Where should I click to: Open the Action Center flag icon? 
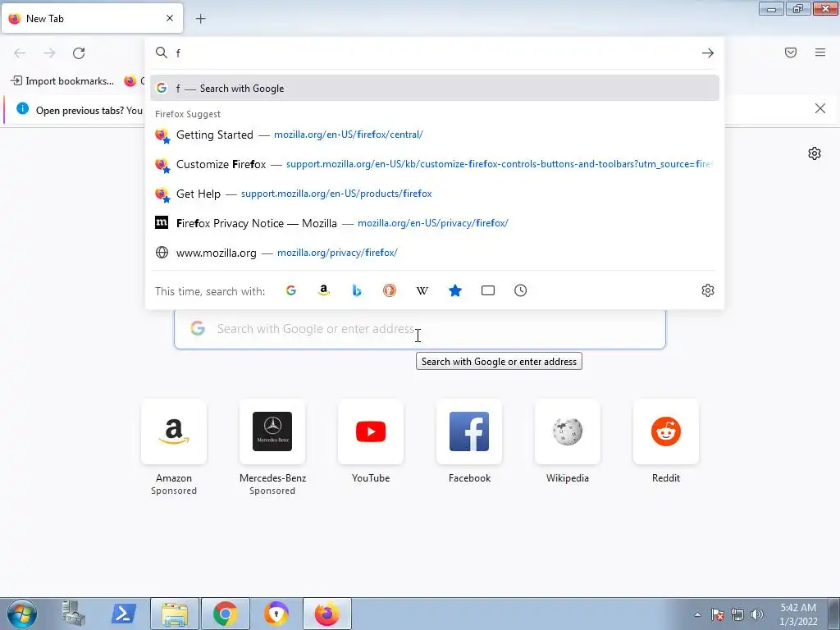(x=718, y=614)
